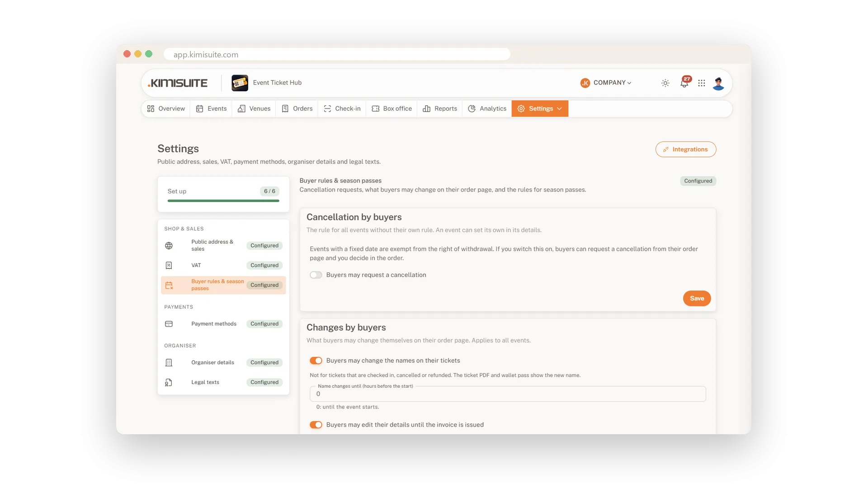The image size is (868, 488).
Task: Click the globe icon beside Public address & sales
Action: pyautogui.click(x=169, y=246)
